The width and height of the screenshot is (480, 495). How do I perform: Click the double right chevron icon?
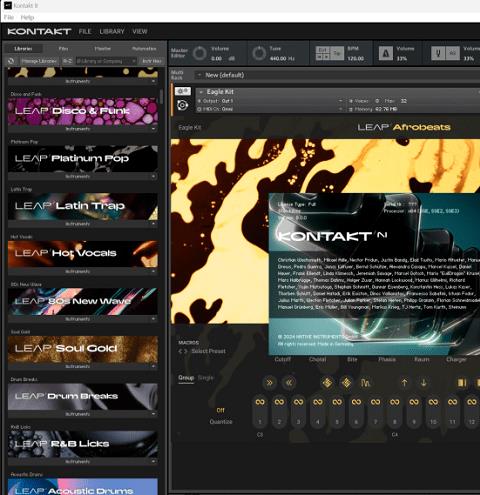coord(269,383)
